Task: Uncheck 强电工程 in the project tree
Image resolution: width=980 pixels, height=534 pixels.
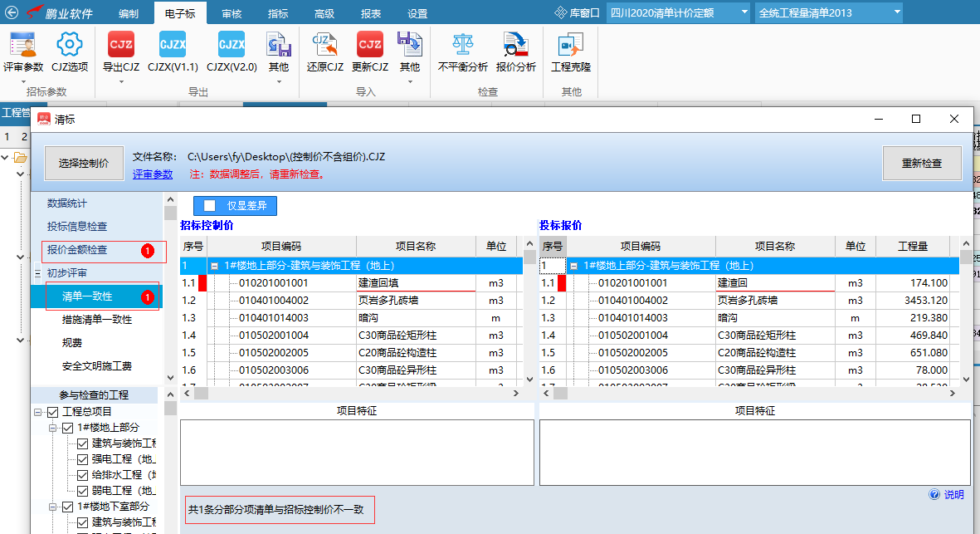Action: pos(82,459)
